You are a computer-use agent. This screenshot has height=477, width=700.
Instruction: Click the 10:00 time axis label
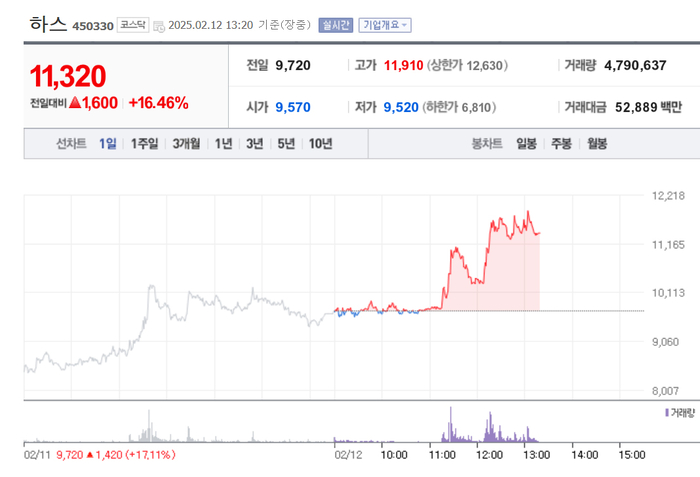point(394,455)
